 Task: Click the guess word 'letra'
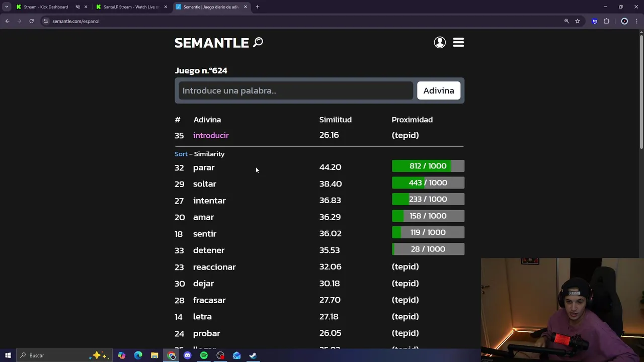tap(202, 317)
